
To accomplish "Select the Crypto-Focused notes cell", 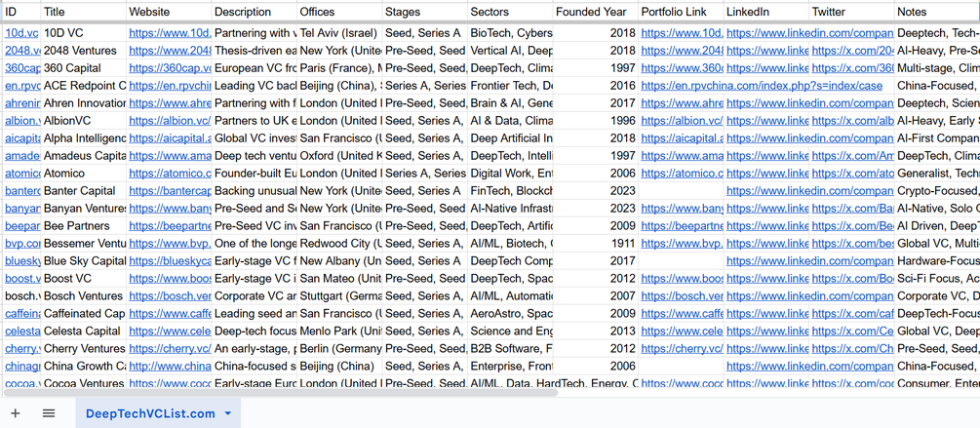I will point(937,190).
